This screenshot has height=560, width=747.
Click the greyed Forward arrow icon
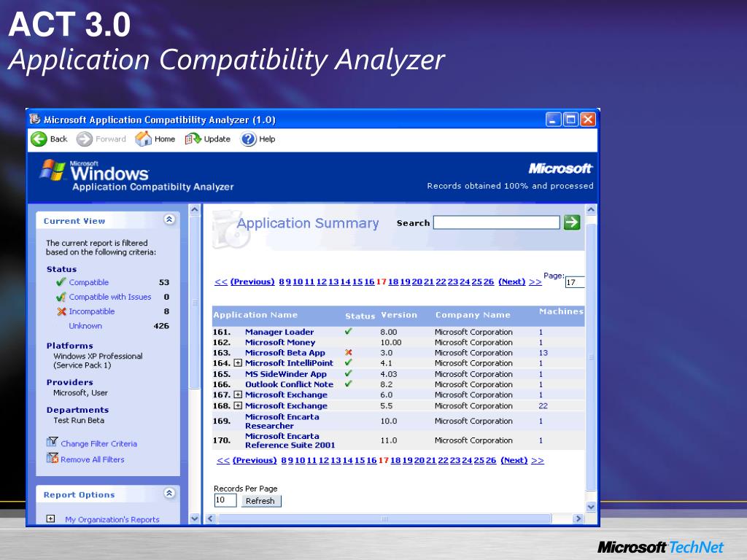(x=85, y=139)
